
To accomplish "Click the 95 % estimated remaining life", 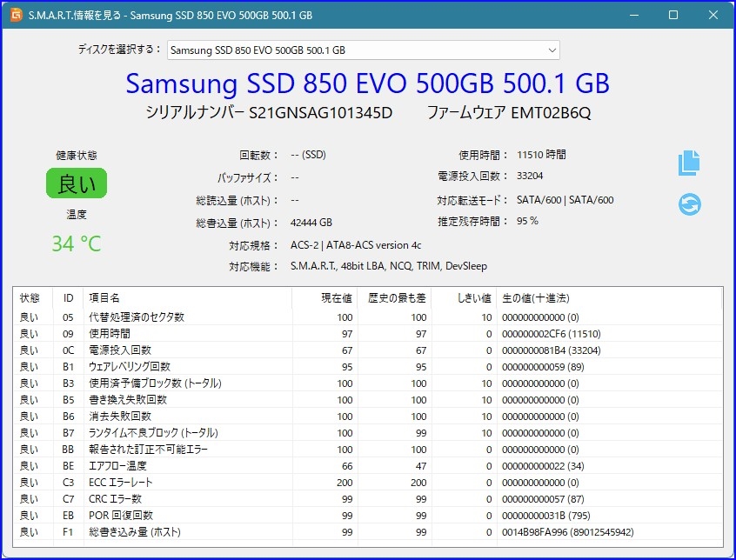I will 527,221.
